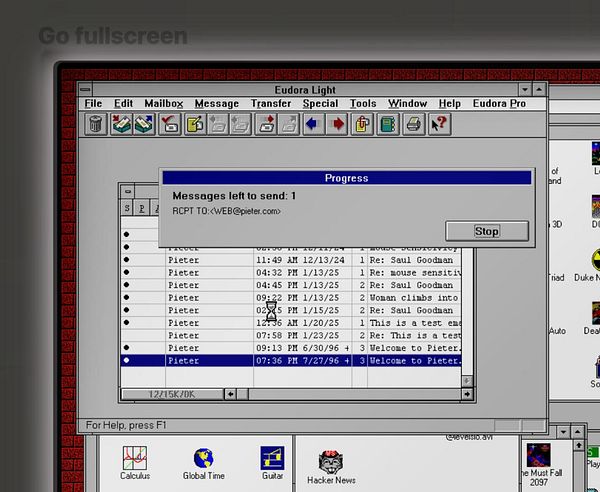Viewport: 600px width, 492px height.
Task: Open the Special menu
Action: point(320,104)
